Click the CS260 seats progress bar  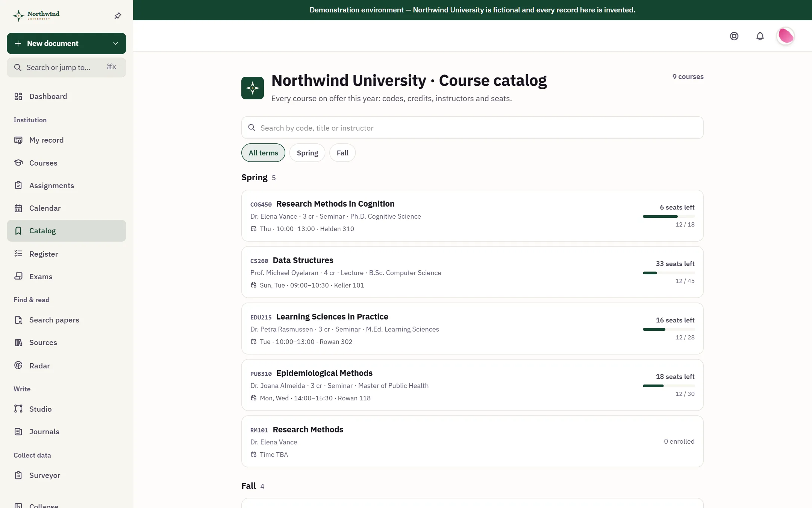(669, 273)
